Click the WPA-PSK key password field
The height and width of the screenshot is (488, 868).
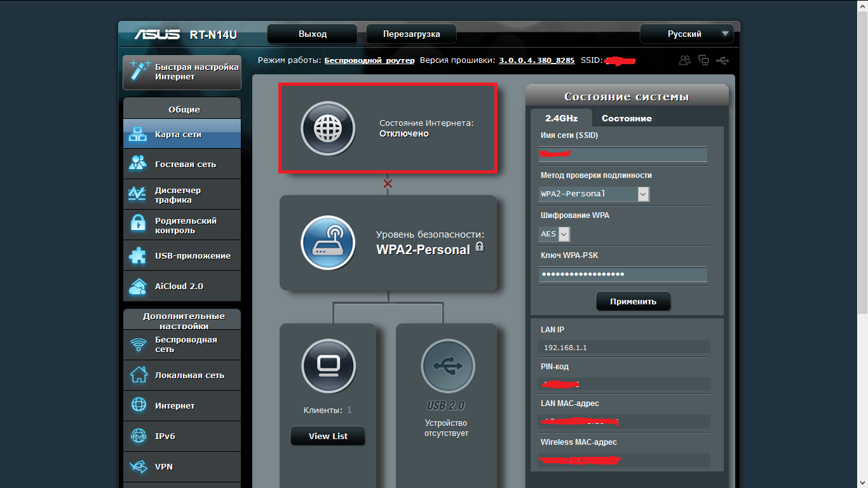click(x=623, y=274)
